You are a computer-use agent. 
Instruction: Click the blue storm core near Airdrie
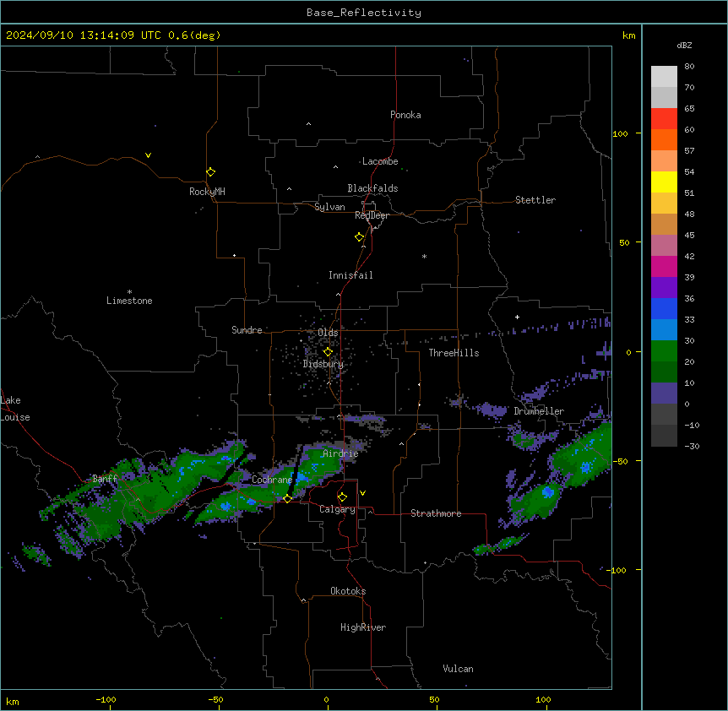click(x=302, y=477)
